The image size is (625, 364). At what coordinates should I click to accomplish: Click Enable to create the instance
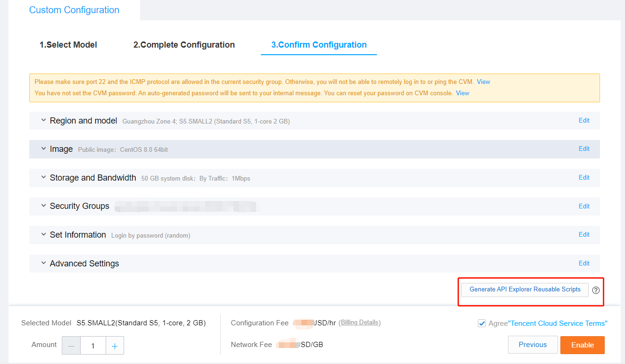(x=582, y=345)
